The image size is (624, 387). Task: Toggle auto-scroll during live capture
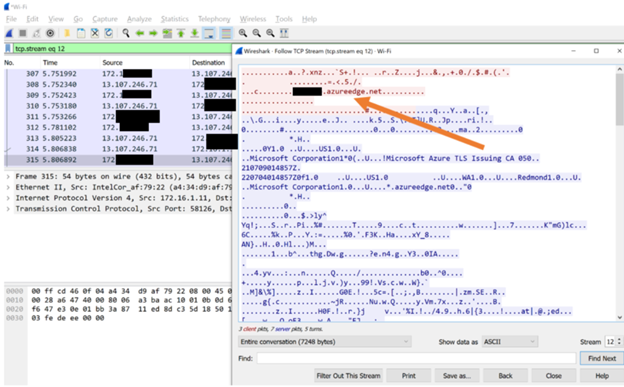point(209,33)
